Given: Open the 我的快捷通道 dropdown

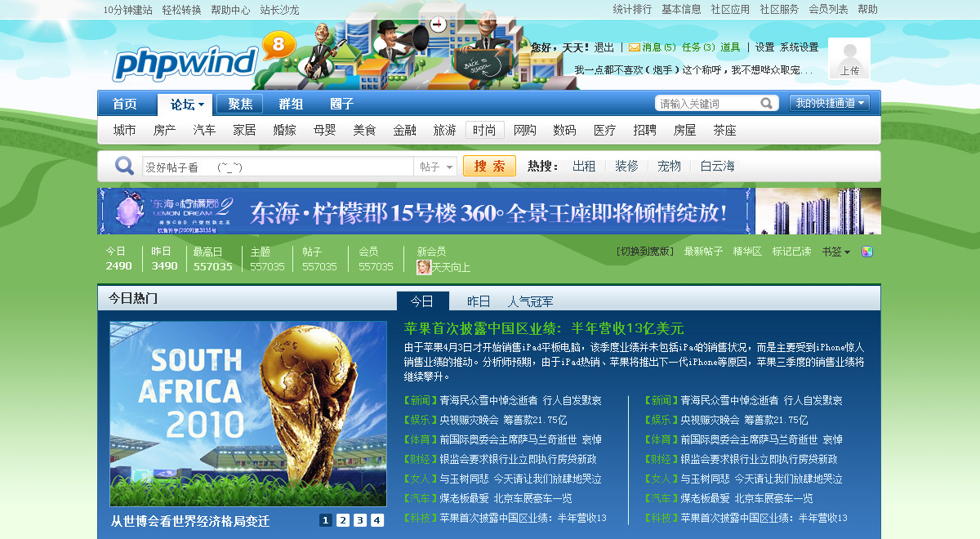Looking at the screenshot, I should [830, 103].
